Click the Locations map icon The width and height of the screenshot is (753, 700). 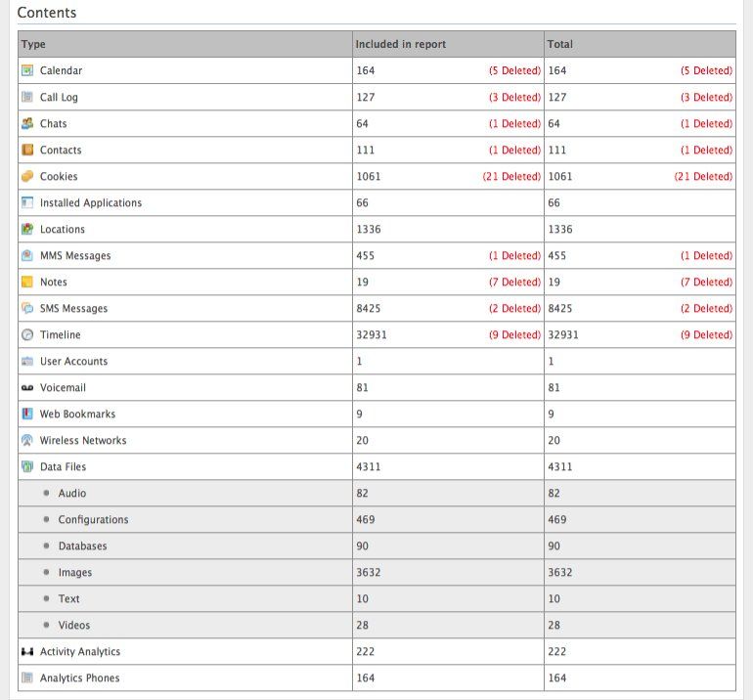27,229
